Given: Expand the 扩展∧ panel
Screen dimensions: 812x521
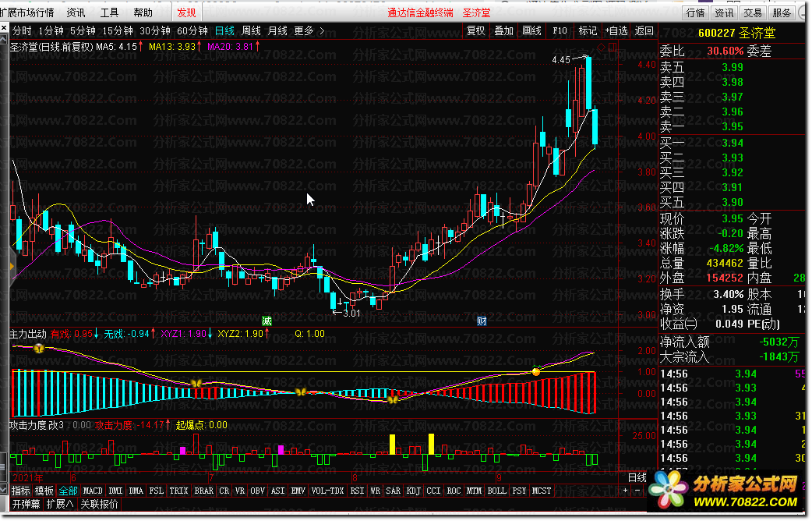Looking at the screenshot, I should 60,504.
